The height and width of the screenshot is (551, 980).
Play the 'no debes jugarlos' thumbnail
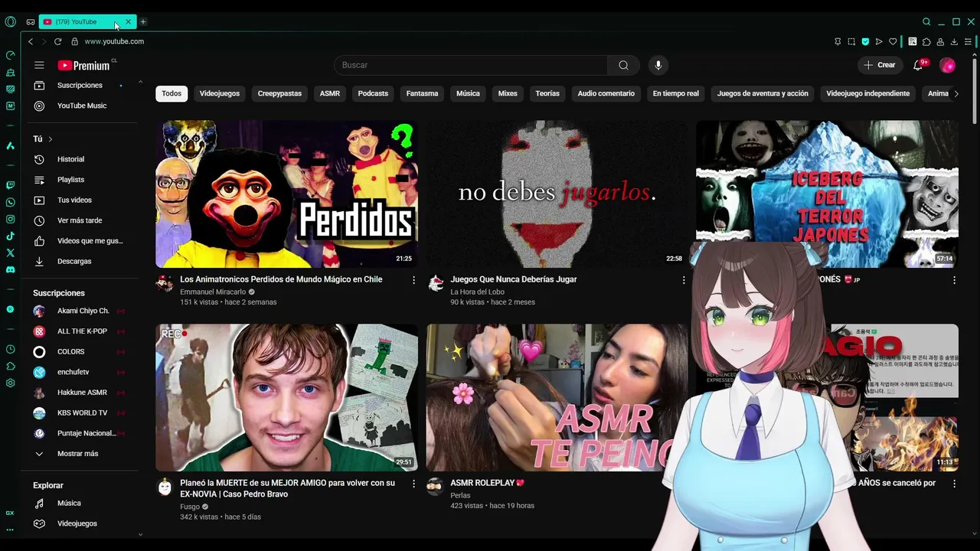(557, 194)
